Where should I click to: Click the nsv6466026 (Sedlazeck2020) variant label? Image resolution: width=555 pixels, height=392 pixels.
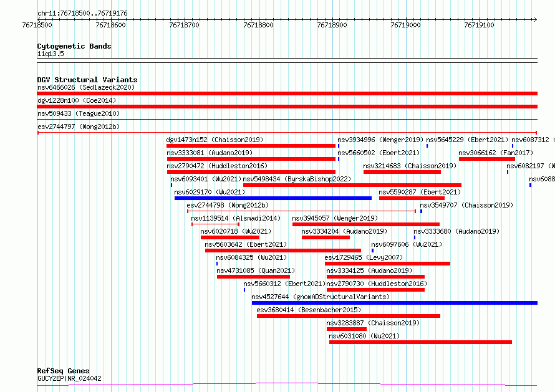tap(86, 87)
